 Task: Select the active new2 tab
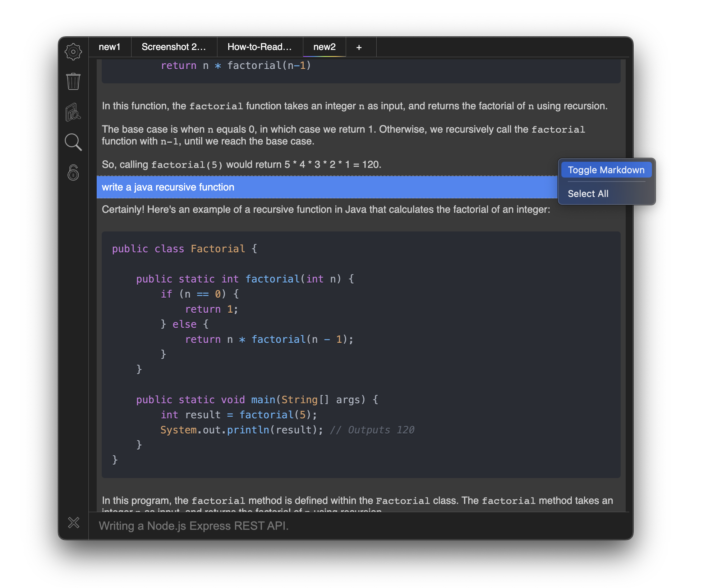(x=324, y=47)
